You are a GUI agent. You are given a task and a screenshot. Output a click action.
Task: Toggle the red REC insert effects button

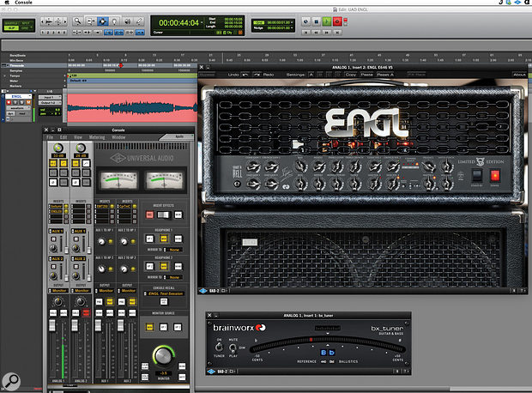coord(149,215)
